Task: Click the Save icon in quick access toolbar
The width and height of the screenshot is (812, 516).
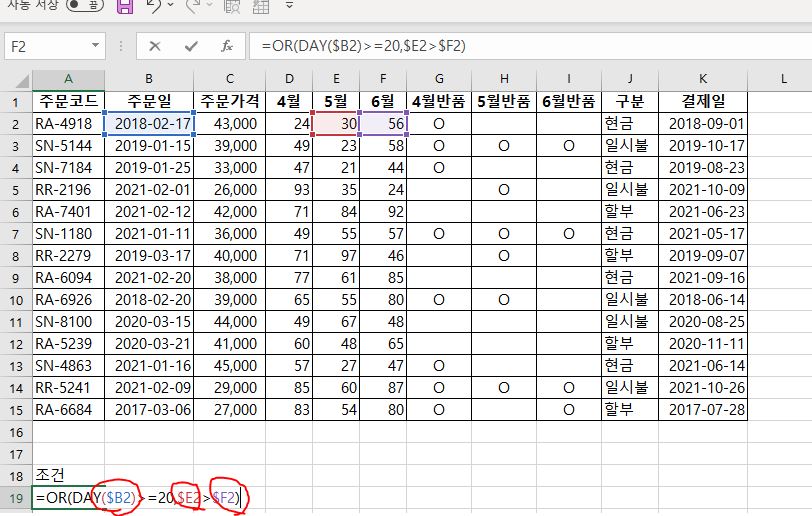Action: click(x=125, y=7)
